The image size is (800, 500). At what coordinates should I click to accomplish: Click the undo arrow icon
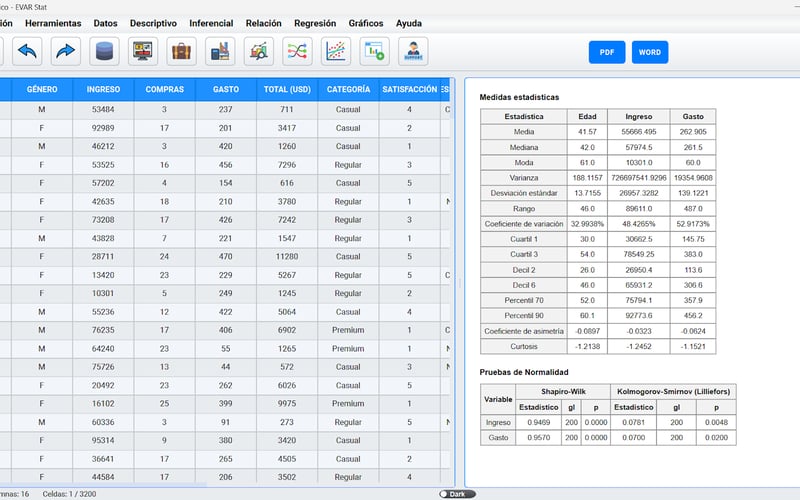click(x=27, y=51)
